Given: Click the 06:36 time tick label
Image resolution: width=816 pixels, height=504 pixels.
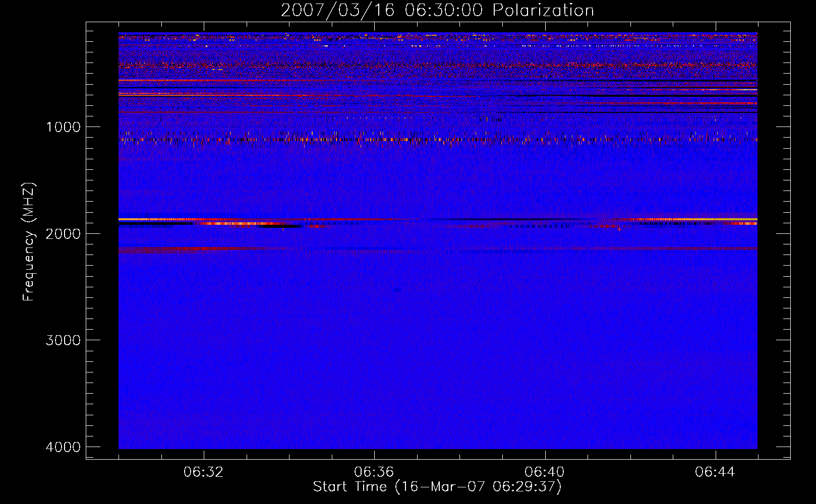Looking at the screenshot, I should [x=374, y=472].
